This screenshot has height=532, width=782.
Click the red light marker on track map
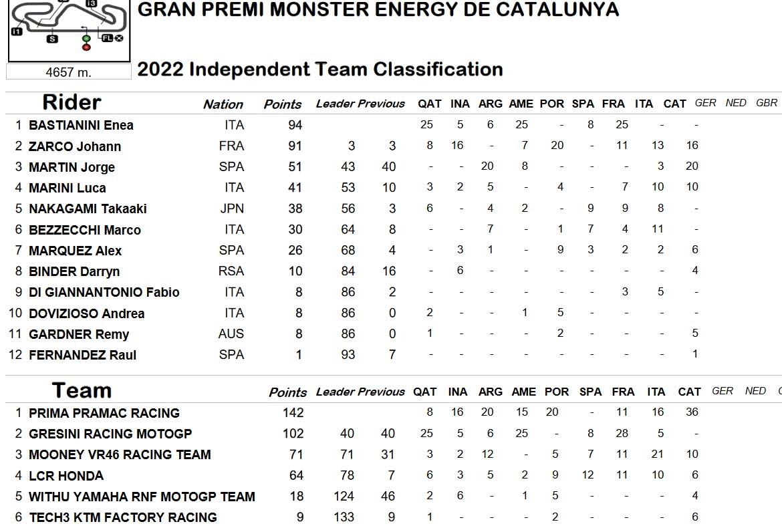pyautogui.click(x=86, y=47)
